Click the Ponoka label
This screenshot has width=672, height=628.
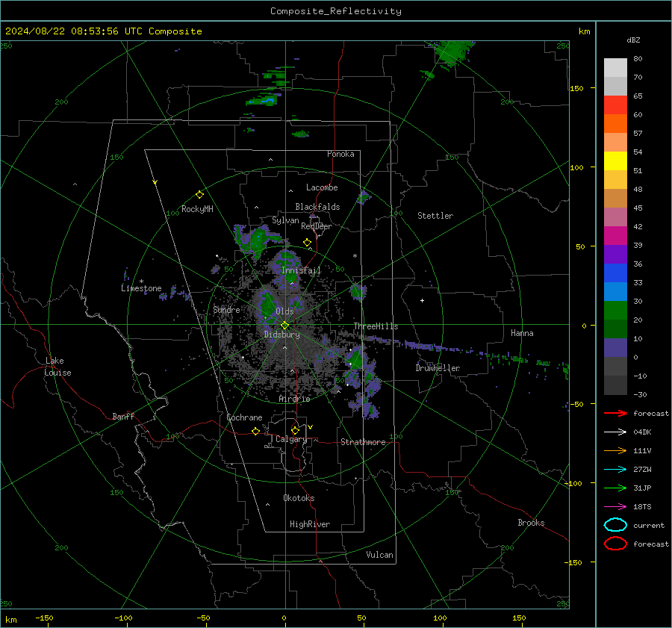[x=340, y=154]
